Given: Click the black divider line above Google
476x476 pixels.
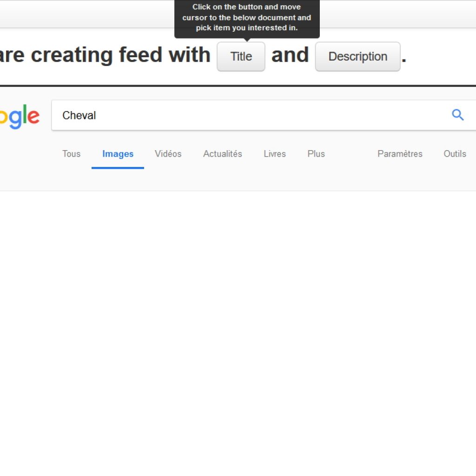Looking at the screenshot, I should pyautogui.click(x=238, y=86).
